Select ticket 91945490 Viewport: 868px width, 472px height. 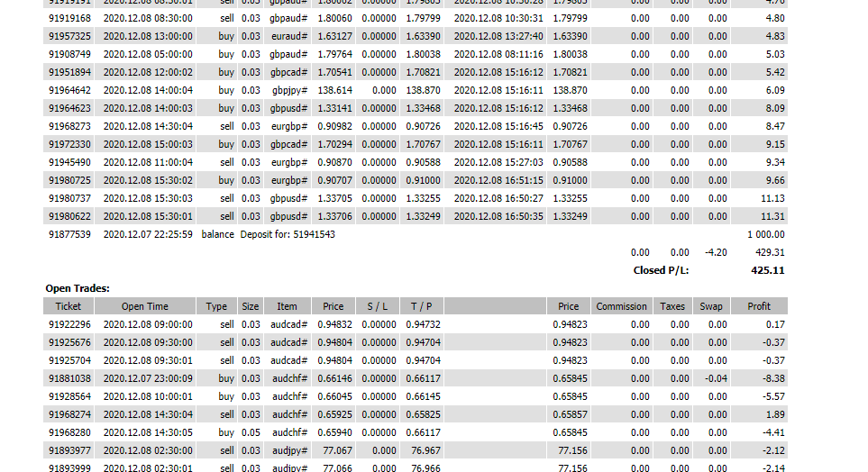pyautogui.click(x=69, y=162)
